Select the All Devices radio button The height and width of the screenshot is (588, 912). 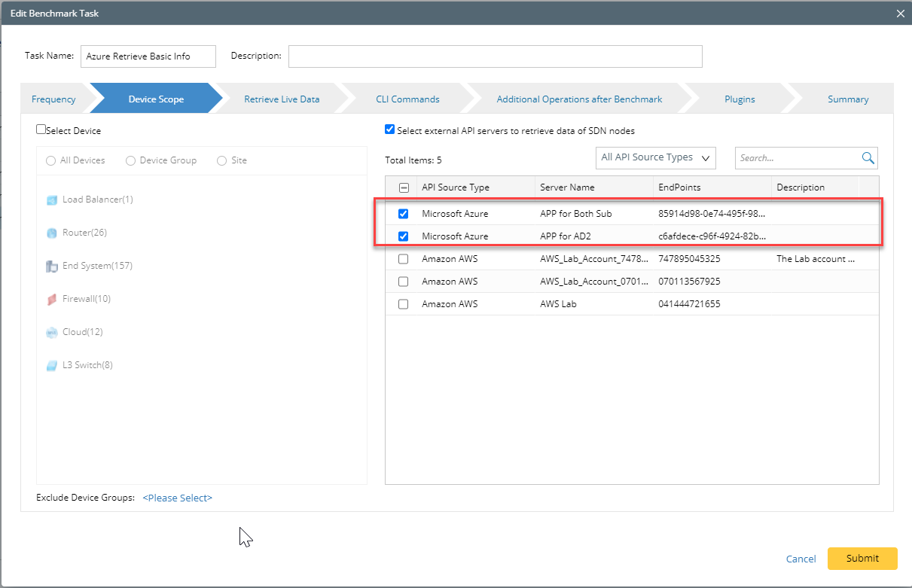point(50,160)
